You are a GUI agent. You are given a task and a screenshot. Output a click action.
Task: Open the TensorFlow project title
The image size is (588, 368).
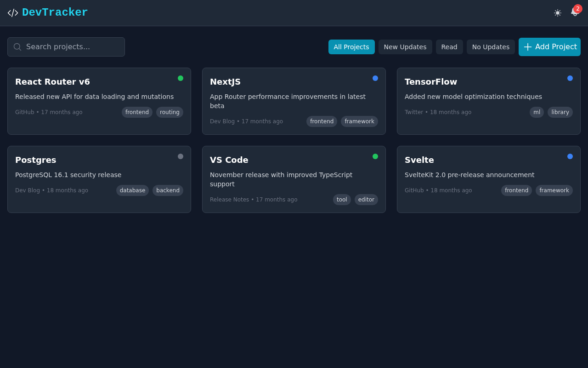coord(431,82)
